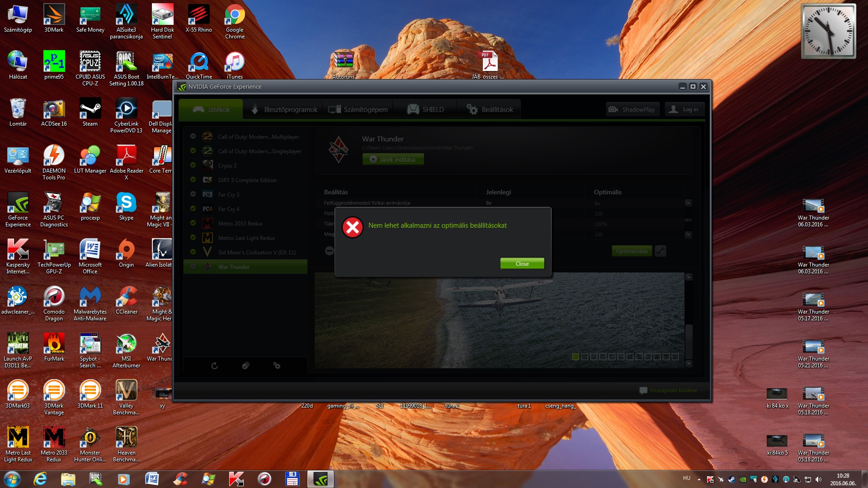Select DiRT 3 Complete Edition in game list
This screenshot has width=868, height=488.
(245, 180)
